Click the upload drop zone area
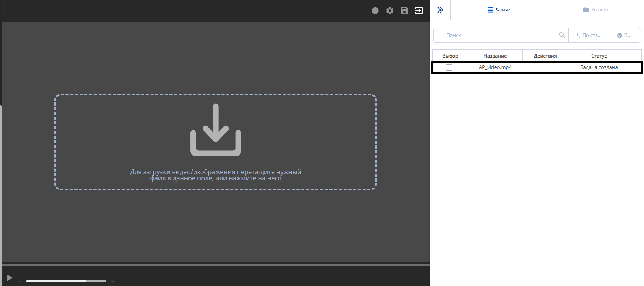The width and height of the screenshot is (644, 286). [x=216, y=142]
